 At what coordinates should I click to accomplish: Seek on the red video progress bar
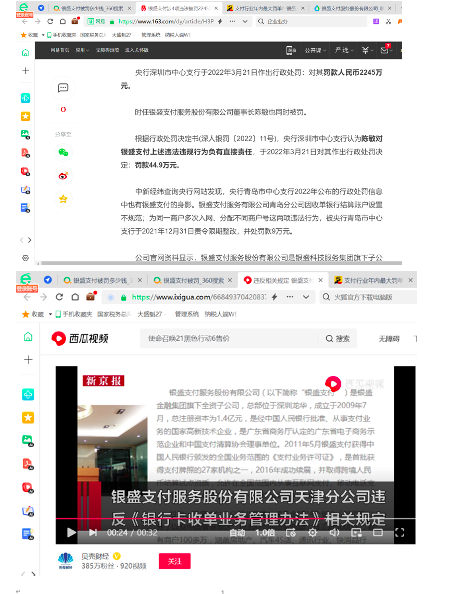coord(235,518)
